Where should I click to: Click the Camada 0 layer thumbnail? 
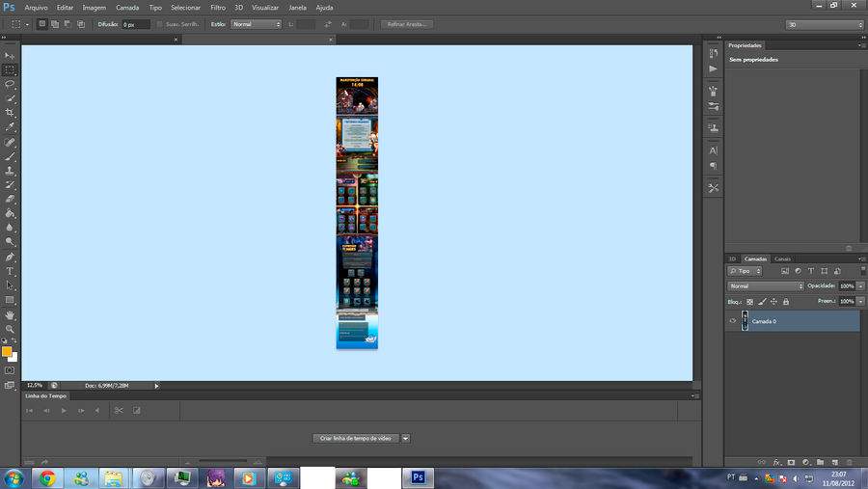746,321
